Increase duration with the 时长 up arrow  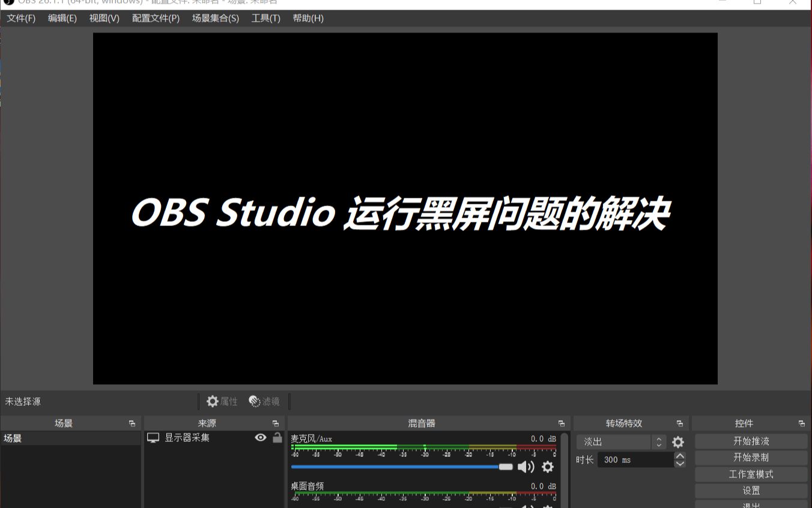pyautogui.click(x=679, y=456)
